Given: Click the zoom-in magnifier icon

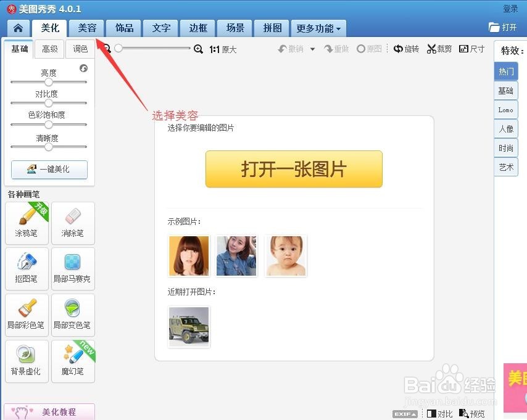Looking at the screenshot, I should 198,49.
